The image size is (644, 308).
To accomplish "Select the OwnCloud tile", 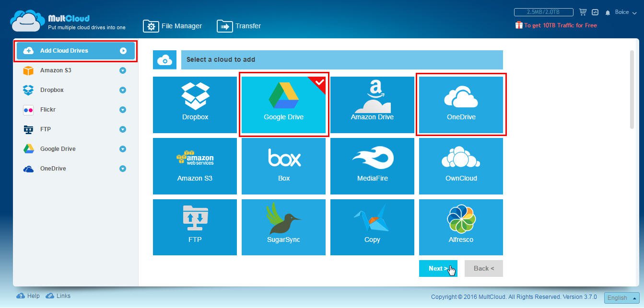I will point(461,166).
